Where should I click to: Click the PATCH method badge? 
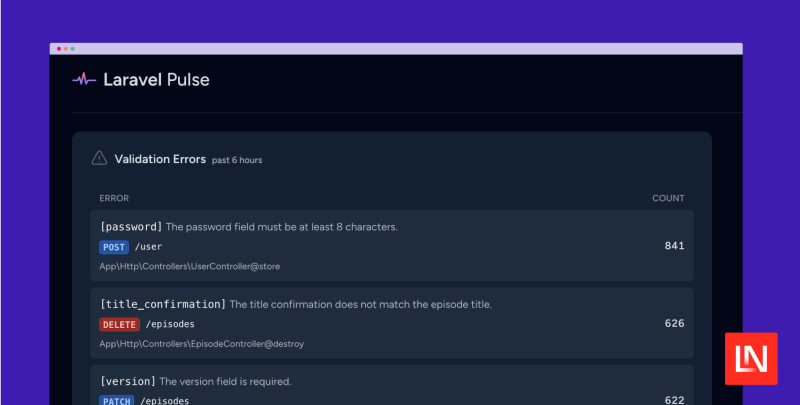pyautogui.click(x=116, y=401)
